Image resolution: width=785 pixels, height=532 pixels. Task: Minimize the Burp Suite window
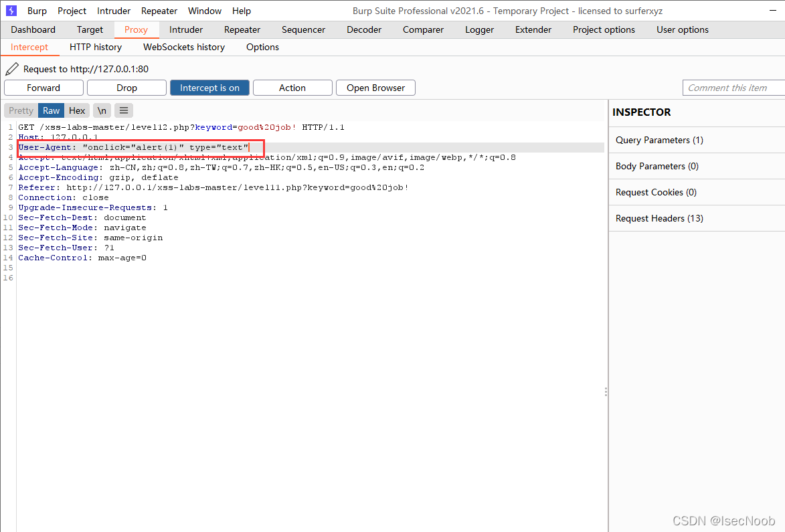[772, 11]
